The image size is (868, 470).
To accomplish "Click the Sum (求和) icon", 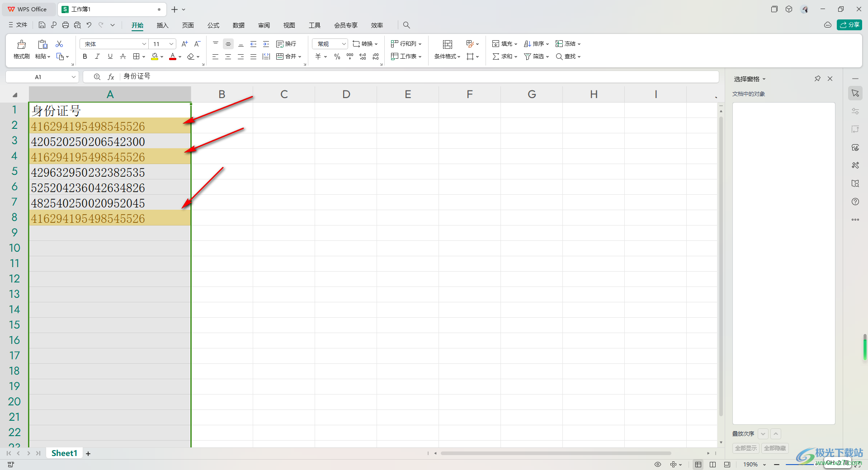I will (x=496, y=56).
